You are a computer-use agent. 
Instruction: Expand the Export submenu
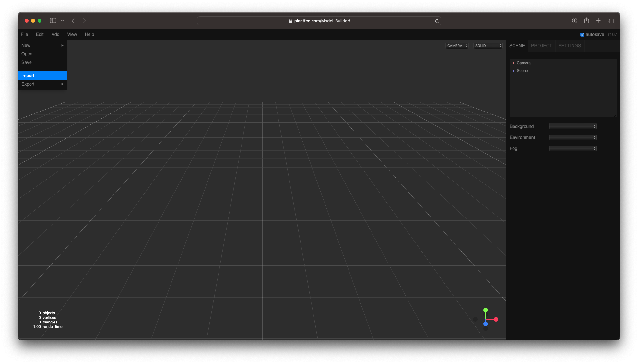(42, 84)
